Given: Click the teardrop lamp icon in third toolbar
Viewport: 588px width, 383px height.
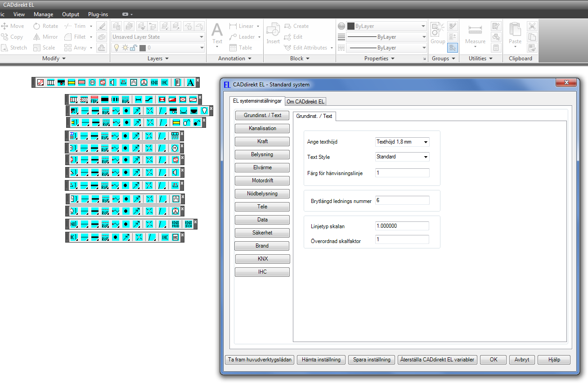Looking at the screenshot, I should (204, 110).
